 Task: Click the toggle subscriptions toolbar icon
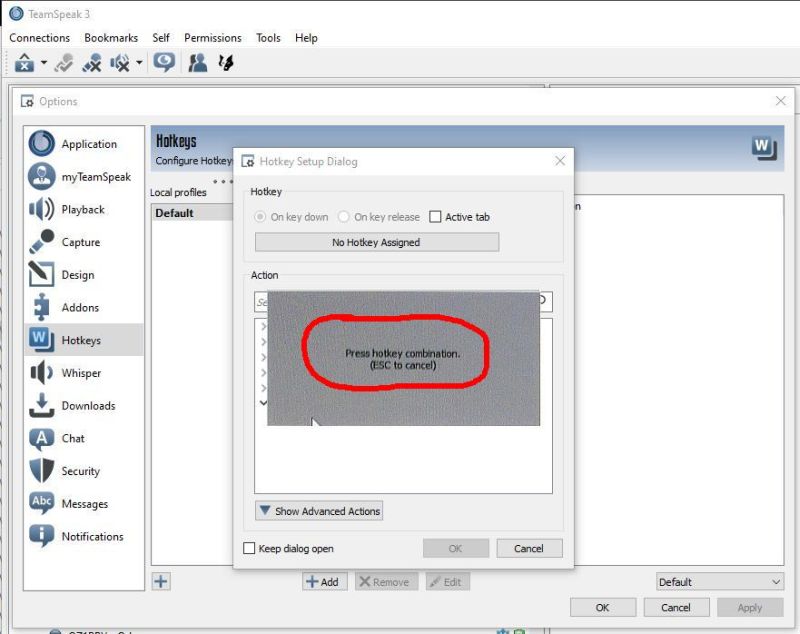226,63
